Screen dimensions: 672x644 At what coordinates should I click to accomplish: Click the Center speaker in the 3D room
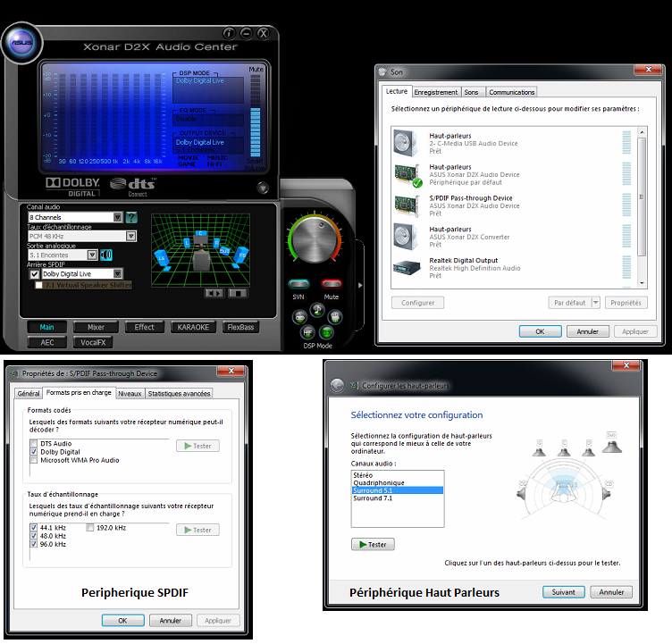click(200, 233)
